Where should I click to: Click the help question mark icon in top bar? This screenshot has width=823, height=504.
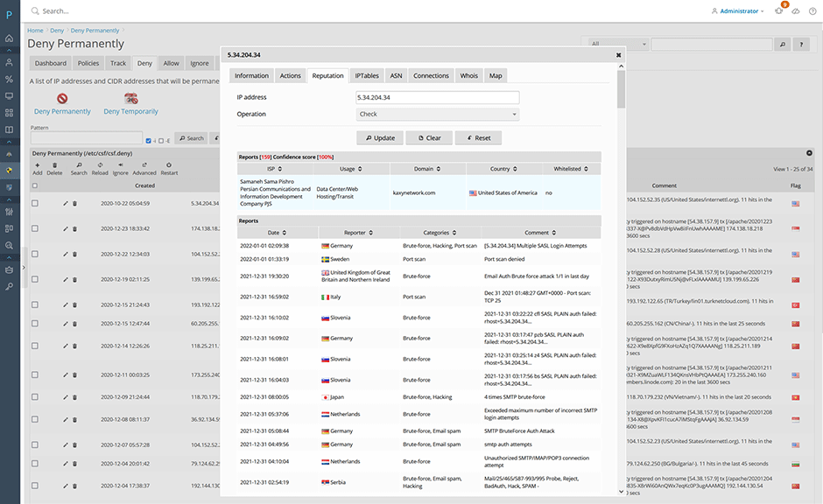pyautogui.click(x=811, y=10)
